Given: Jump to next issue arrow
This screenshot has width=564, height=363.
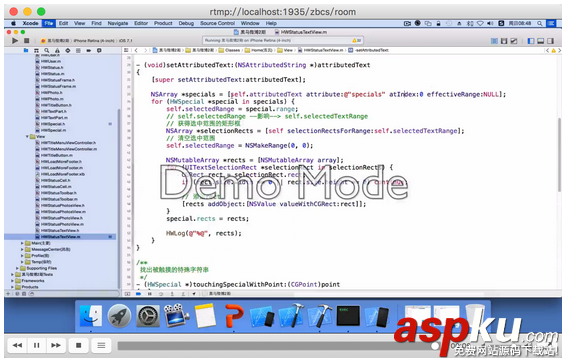Looking at the screenshot, I should click(559, 50).
